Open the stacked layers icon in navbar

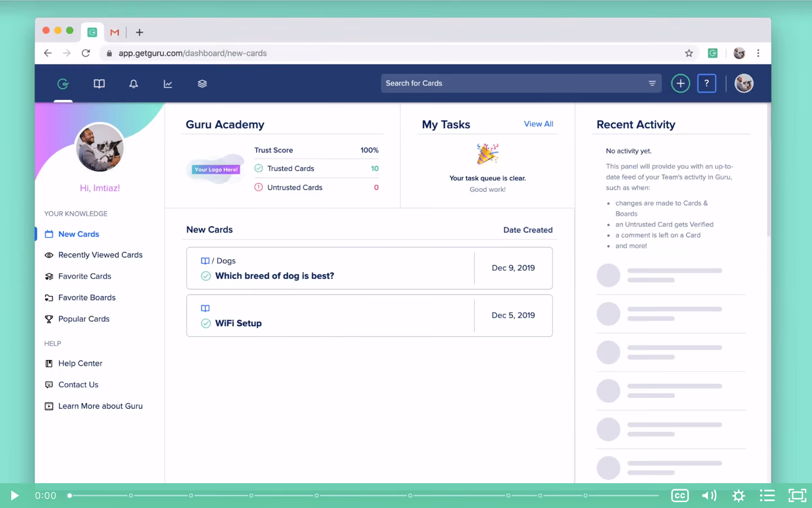click(202, 84)
